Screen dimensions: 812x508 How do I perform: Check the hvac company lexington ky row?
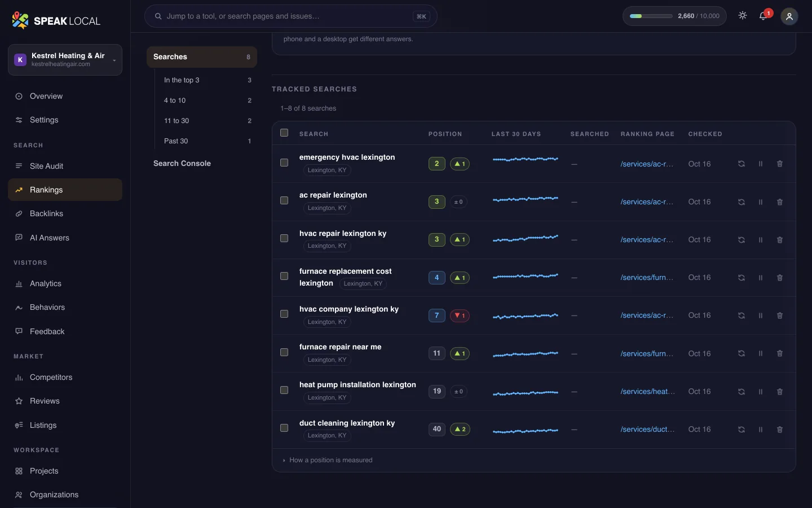[x=284, y=314]
